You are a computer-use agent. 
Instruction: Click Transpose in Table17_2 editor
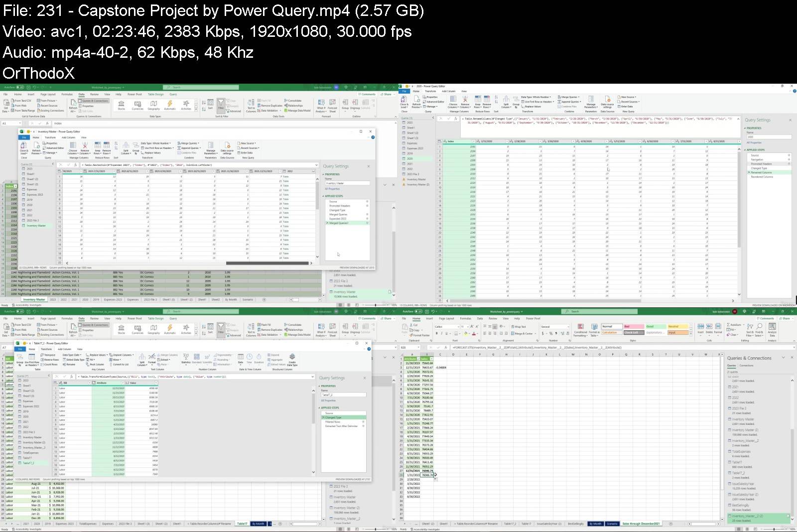click(49, 355)
